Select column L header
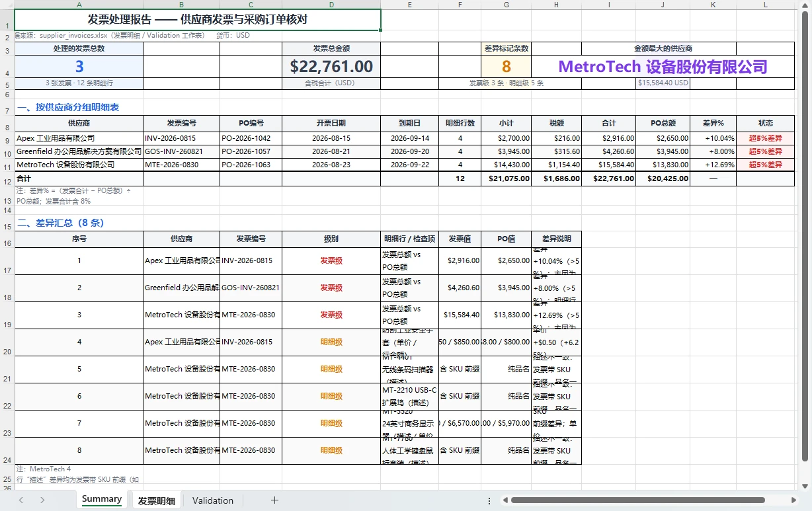Screen dimensions: 812x511 (x=765, y=5)
